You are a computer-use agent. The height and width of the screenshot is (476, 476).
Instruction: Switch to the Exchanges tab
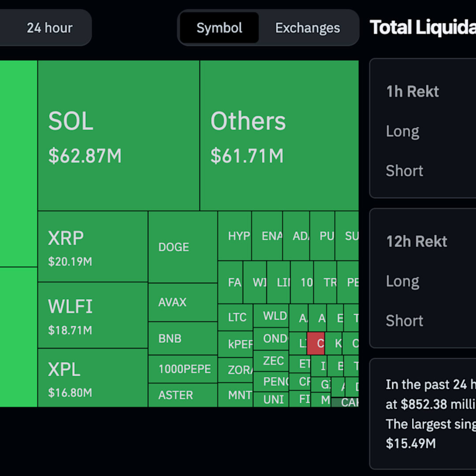(307, 28)
